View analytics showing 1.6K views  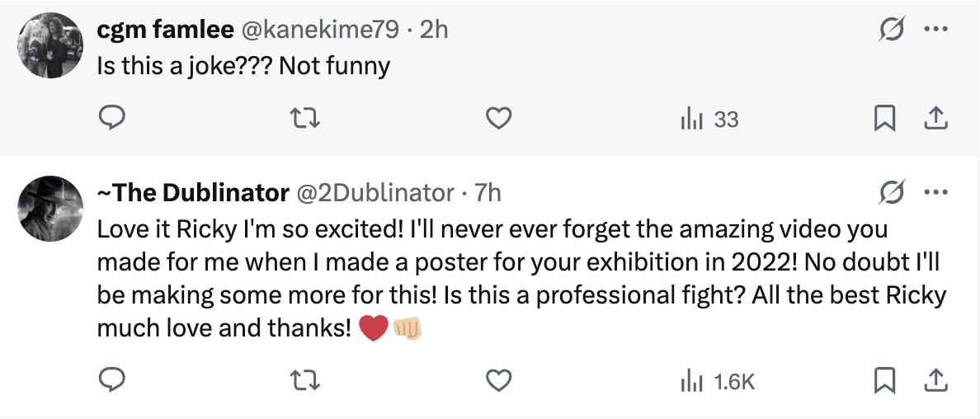717,381
